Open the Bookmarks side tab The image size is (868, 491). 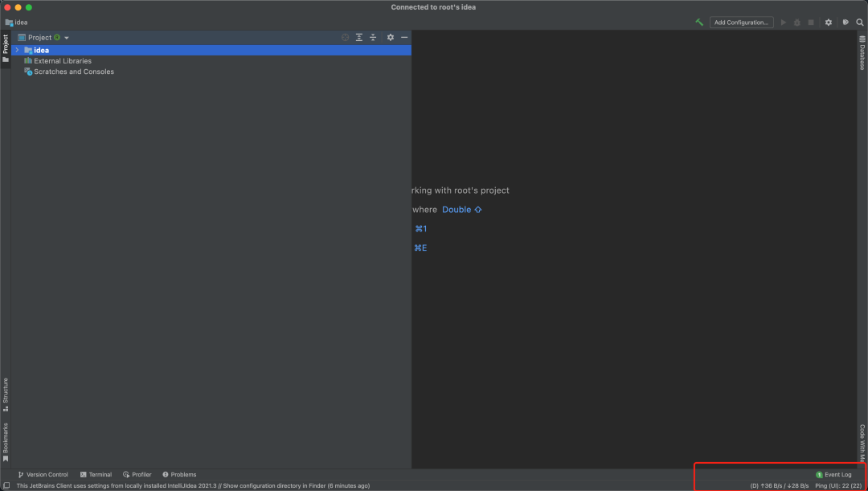coord(6,442)
